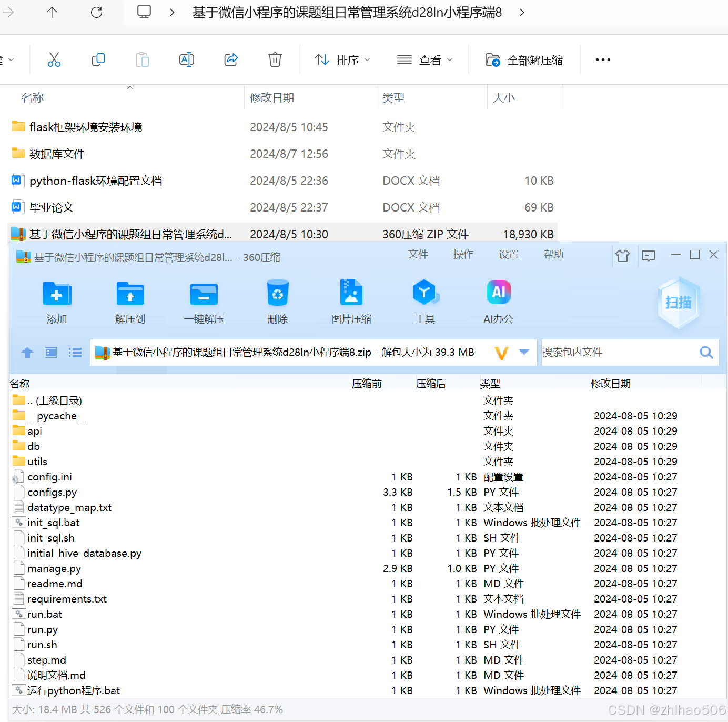
Task: Open the three-dots more options menu
Action: tap(603, 60)
